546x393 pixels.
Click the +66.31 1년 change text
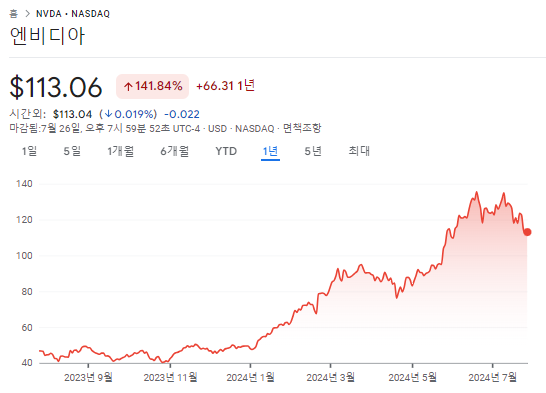(226, 86)
